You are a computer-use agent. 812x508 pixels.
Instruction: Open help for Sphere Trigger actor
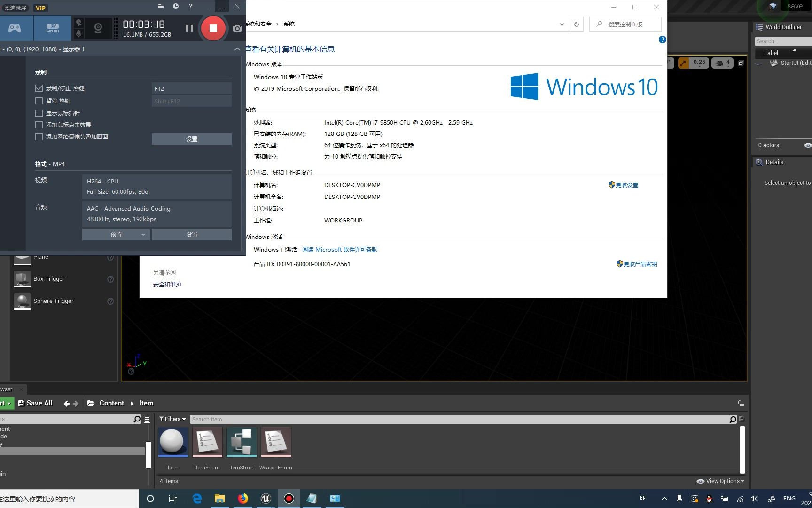(110, 301)
